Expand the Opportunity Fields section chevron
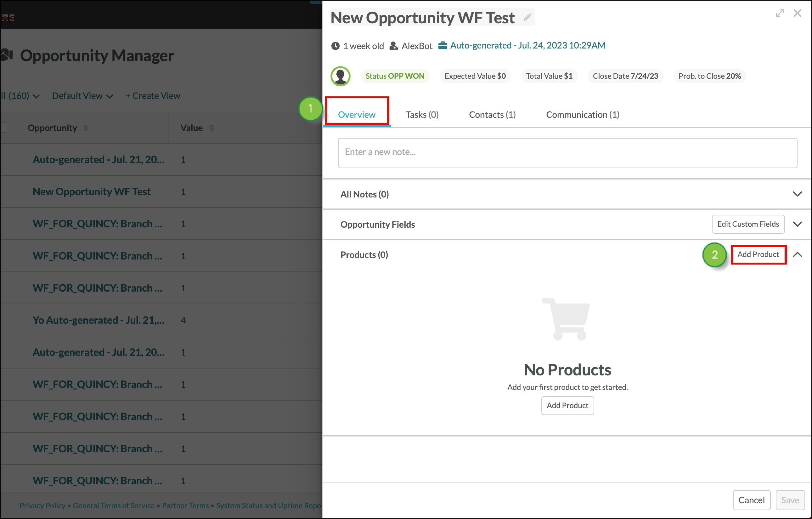This screenshot has height=519, width=812. [797, 224]
